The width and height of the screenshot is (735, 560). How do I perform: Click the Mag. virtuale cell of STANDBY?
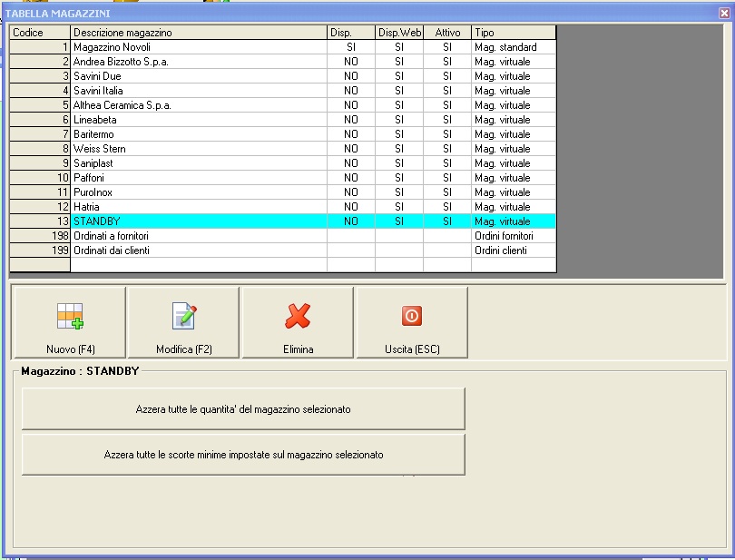tap(514, 221)
